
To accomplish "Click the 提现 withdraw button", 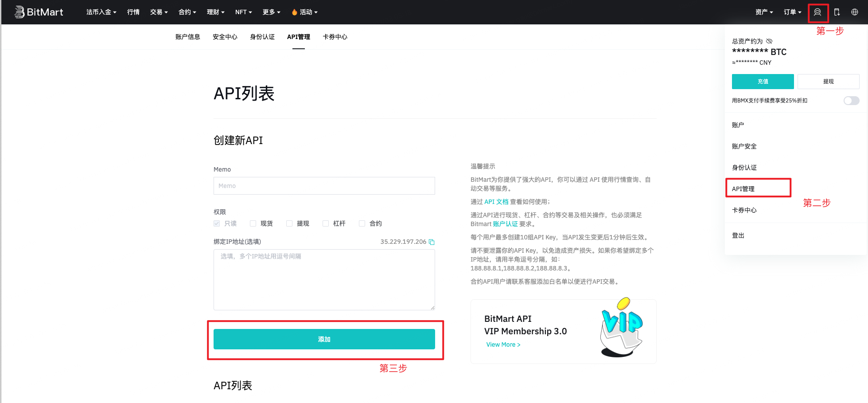I will click(828, 82).
